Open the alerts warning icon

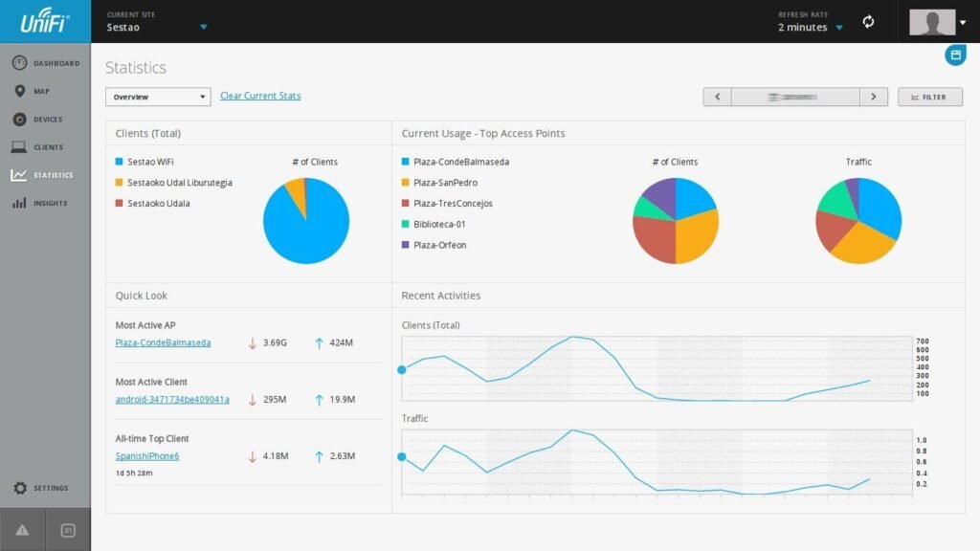click(22, 530)
